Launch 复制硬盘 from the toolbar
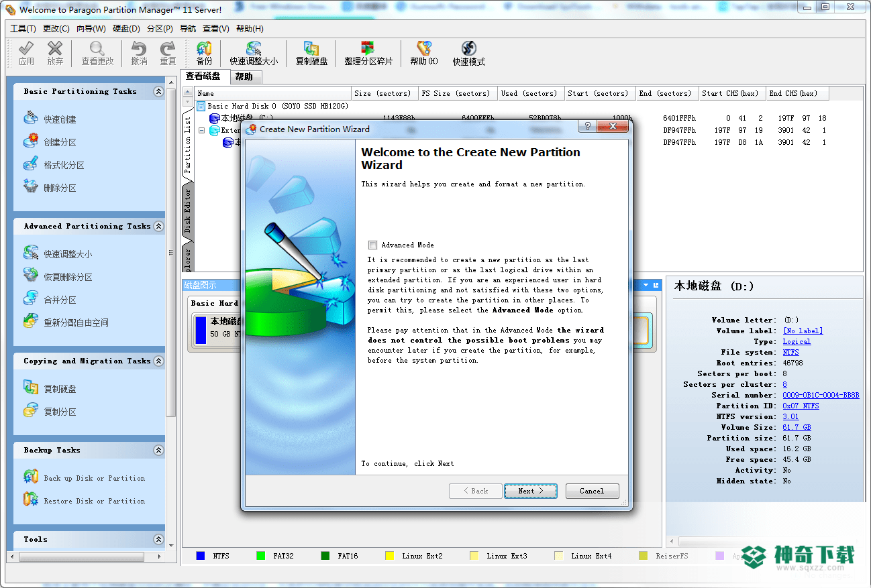This screenshot has height=588, width=871. [311, 54]
